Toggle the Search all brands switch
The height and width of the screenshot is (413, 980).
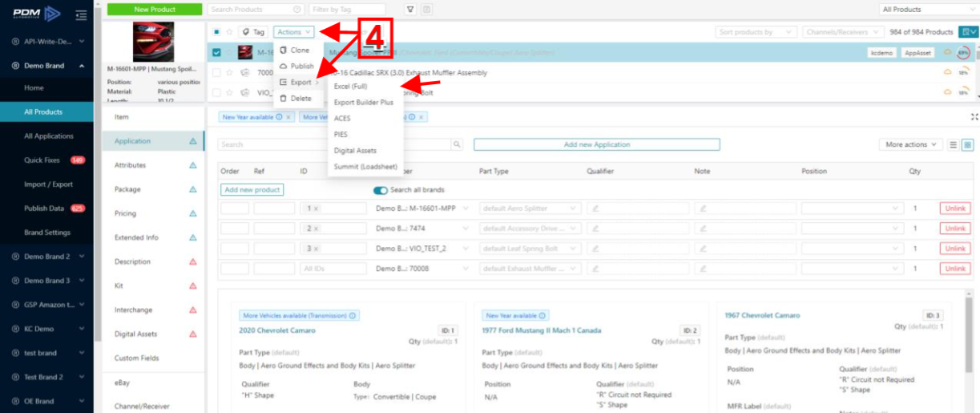coord(381,190)
